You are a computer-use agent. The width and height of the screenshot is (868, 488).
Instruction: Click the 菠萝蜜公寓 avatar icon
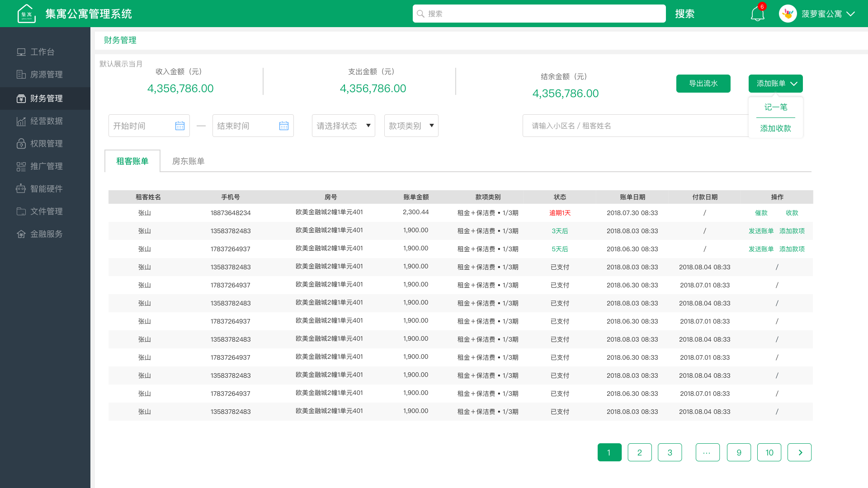point(788,14)
